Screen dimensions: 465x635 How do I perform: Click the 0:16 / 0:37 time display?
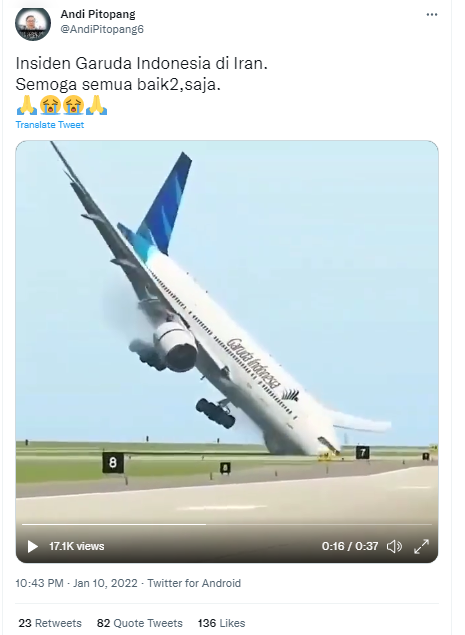point(350,546)
